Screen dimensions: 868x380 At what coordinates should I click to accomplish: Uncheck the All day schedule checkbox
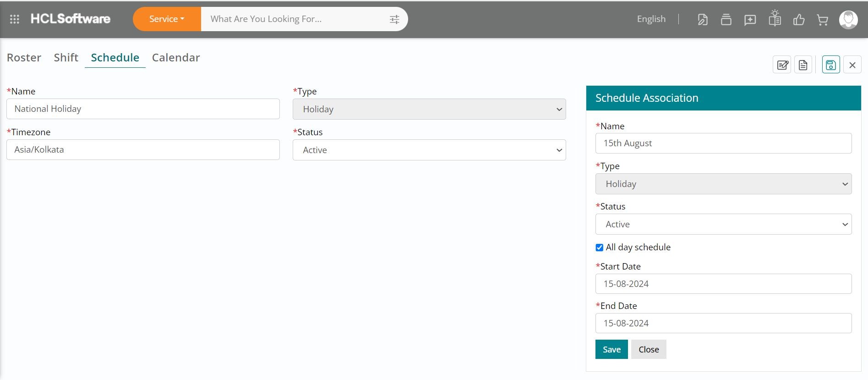[x=599, y=248]
